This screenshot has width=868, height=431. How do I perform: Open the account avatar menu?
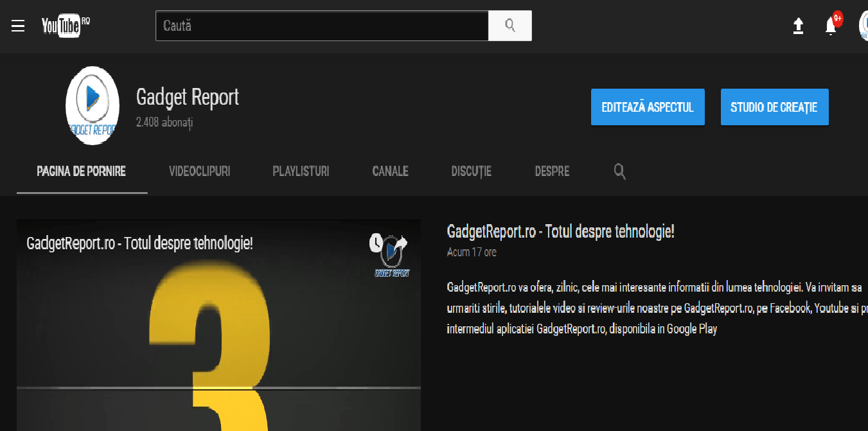[864, 24]
